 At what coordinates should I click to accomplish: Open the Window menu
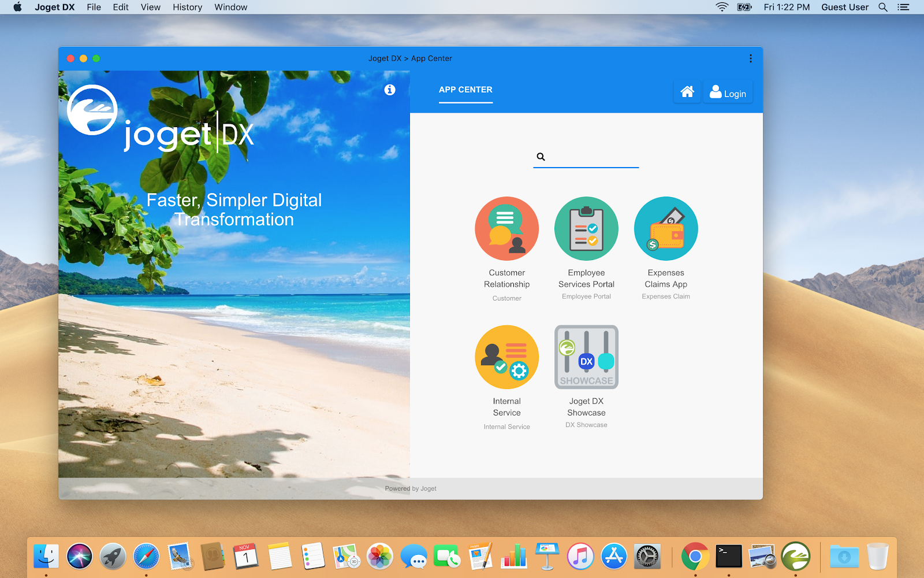230,7
